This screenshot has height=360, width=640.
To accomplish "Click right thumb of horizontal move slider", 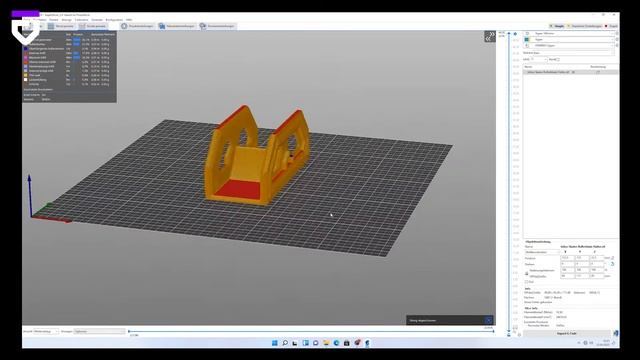I will pos(493,331).
